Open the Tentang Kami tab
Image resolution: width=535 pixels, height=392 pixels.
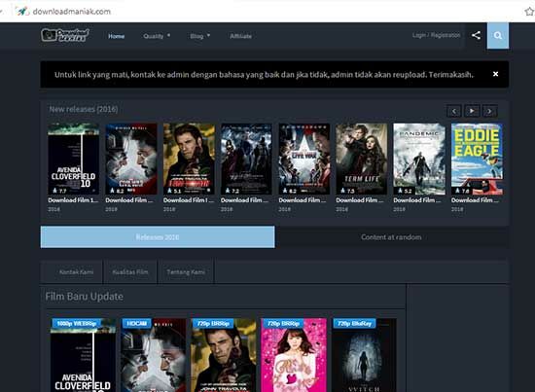click(186, 272)
